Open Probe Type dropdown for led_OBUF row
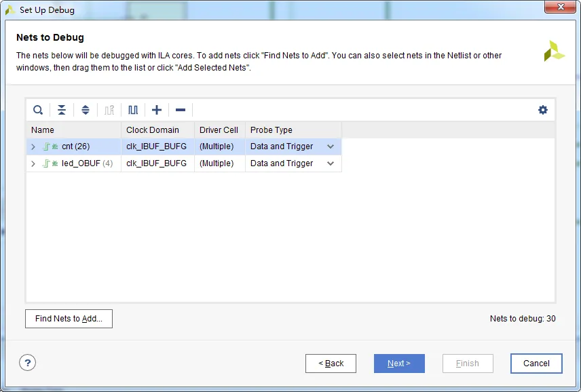Screen dimensions: 581x392 [x=331, y=163]
